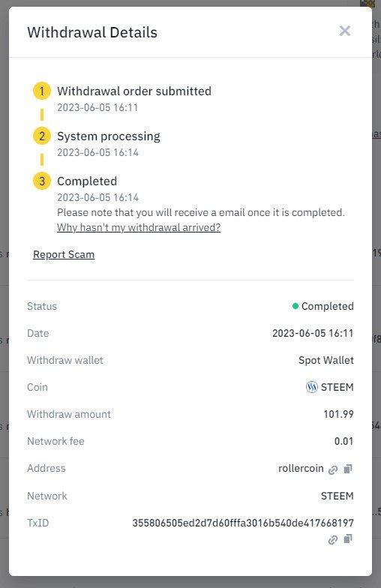Close the Withdrawal Details dialog
Viewport: 381px width, 588px height.
(x=345, y=31)
